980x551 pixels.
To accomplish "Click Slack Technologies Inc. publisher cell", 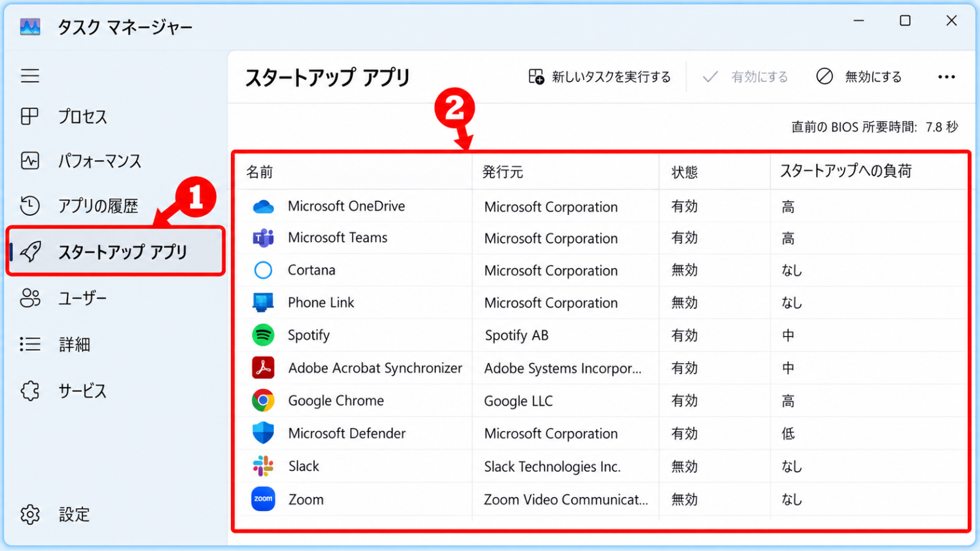I will 552,467.
